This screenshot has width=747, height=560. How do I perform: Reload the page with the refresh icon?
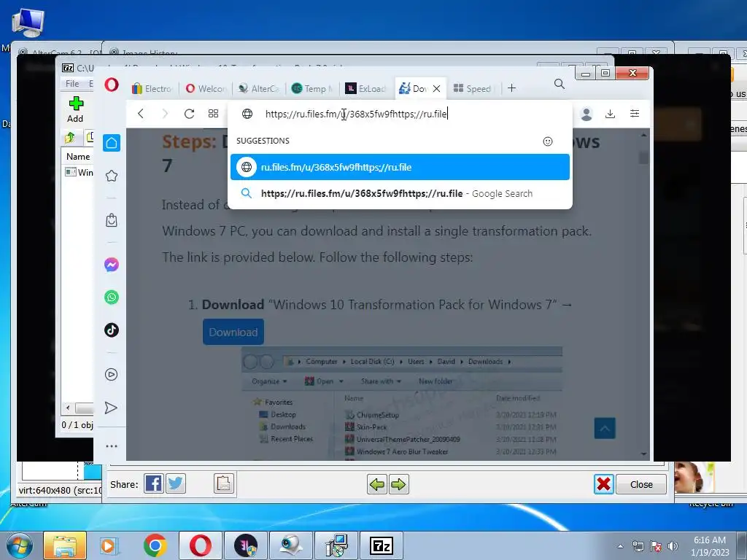(x=189, y=113)
